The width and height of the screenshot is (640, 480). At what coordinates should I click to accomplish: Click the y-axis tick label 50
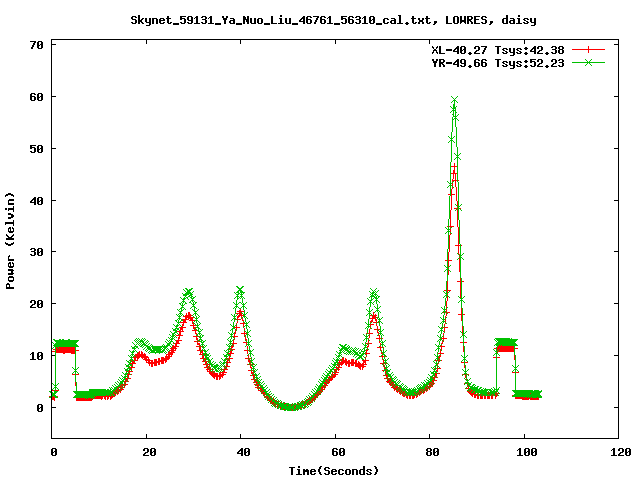coord(36,149)
